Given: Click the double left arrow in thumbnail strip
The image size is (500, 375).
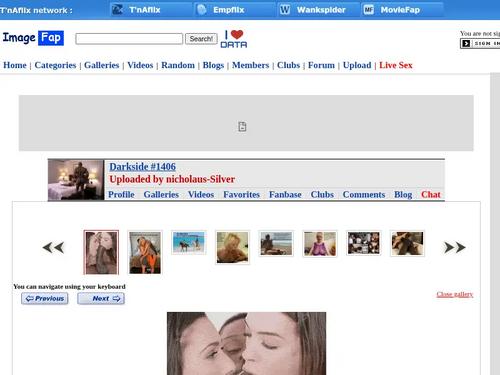Looking at the screenshot, I should pos(53,248).
